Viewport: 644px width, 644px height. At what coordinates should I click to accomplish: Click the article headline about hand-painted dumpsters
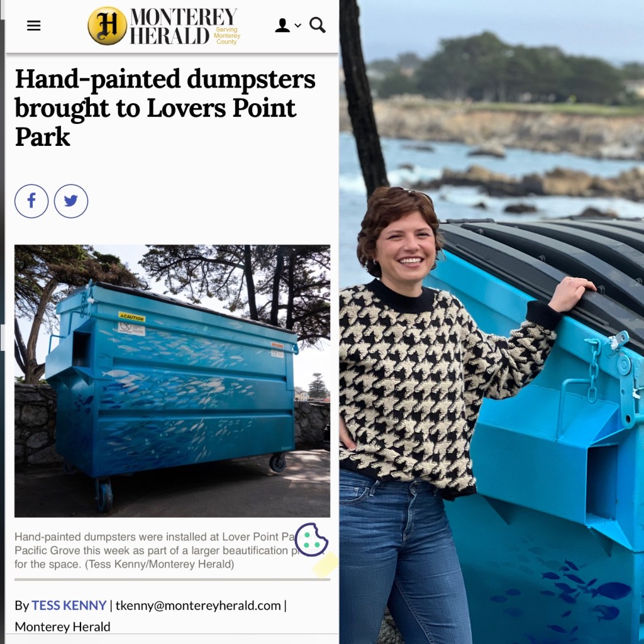(165, 108)
